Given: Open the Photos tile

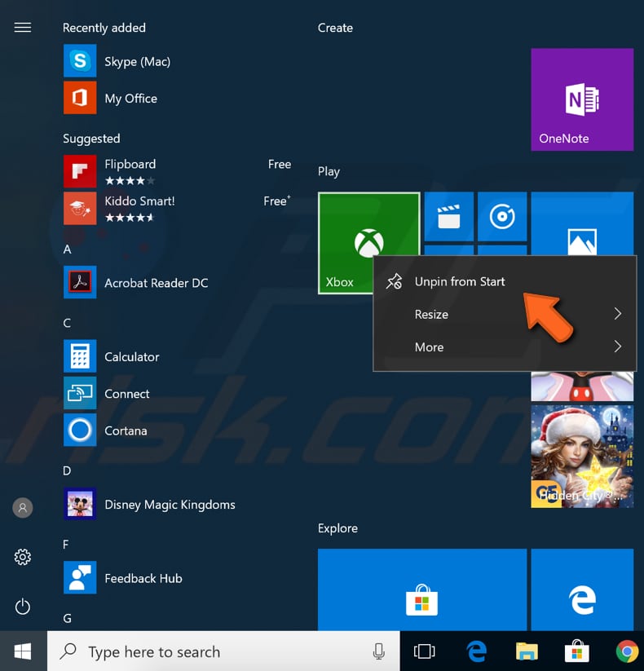Looking at the screenshot, I should pos(582,223).
